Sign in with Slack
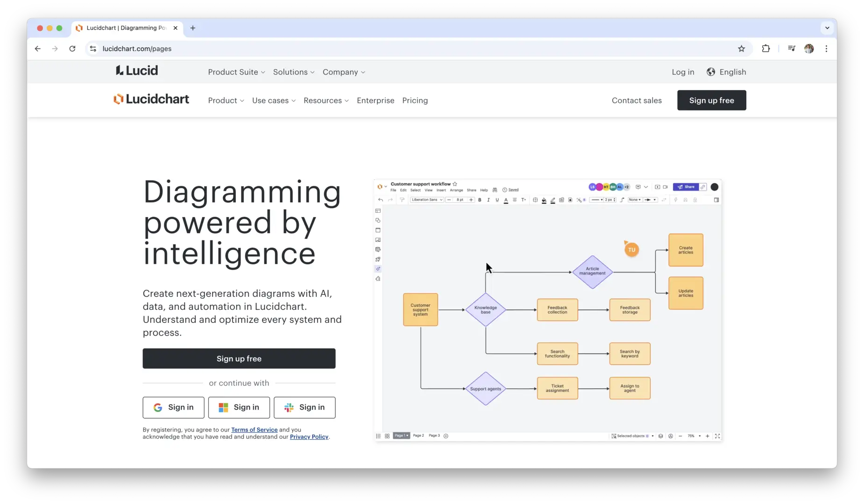The image size is (864, 504). click(305, 407)
